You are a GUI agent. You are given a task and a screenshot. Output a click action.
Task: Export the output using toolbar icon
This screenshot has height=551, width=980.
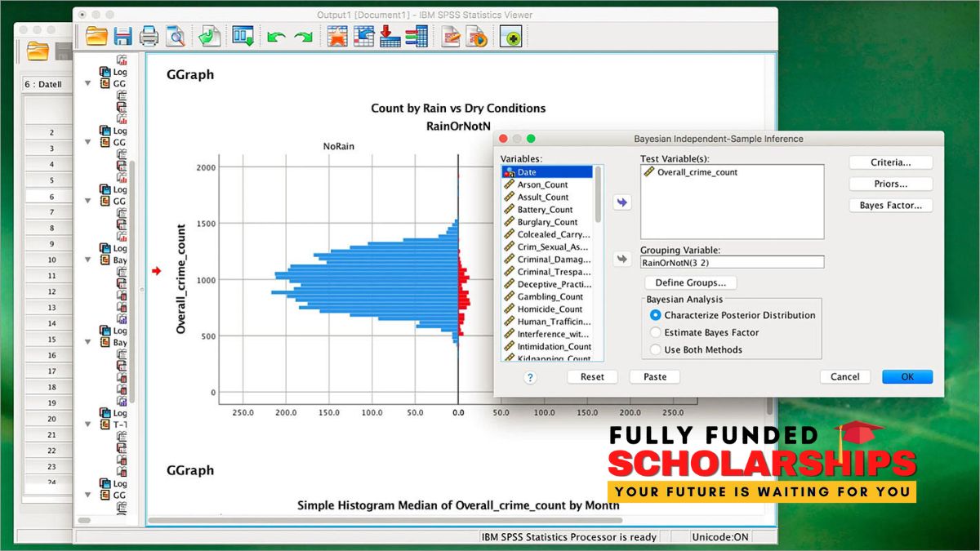point(209,36)
